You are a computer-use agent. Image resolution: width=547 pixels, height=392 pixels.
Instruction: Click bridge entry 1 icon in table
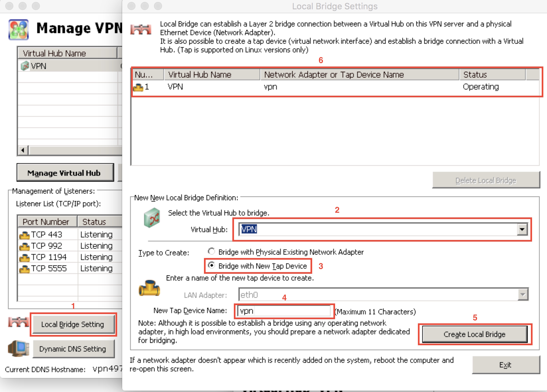(138, 87)
